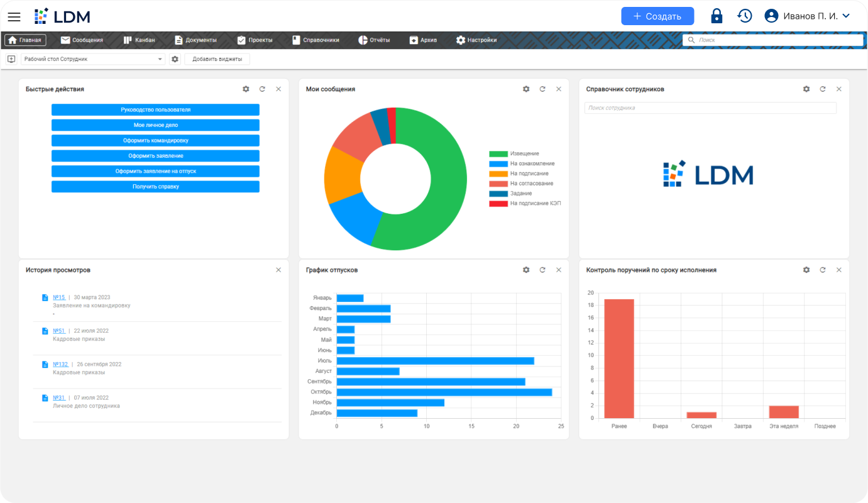Click the desktop settings gear icon
868x503 pixels.
(x=175, y=59)
